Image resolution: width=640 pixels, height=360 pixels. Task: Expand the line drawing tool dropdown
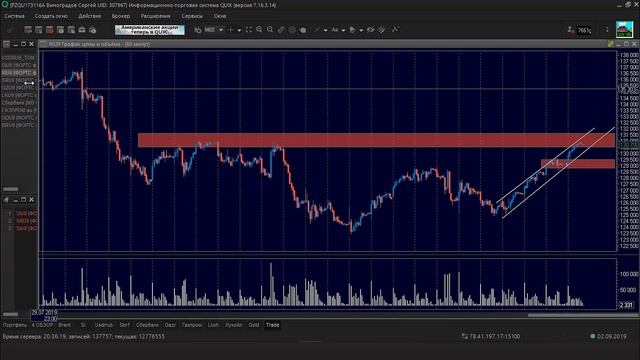[325, 30]
